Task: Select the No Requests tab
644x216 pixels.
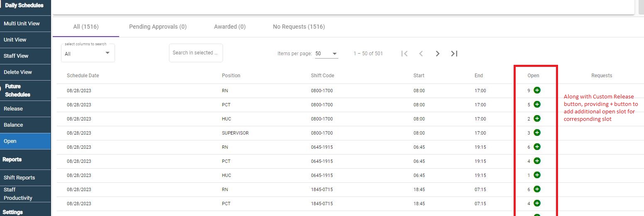Action: pyautogui.click(x=299, y=27)
